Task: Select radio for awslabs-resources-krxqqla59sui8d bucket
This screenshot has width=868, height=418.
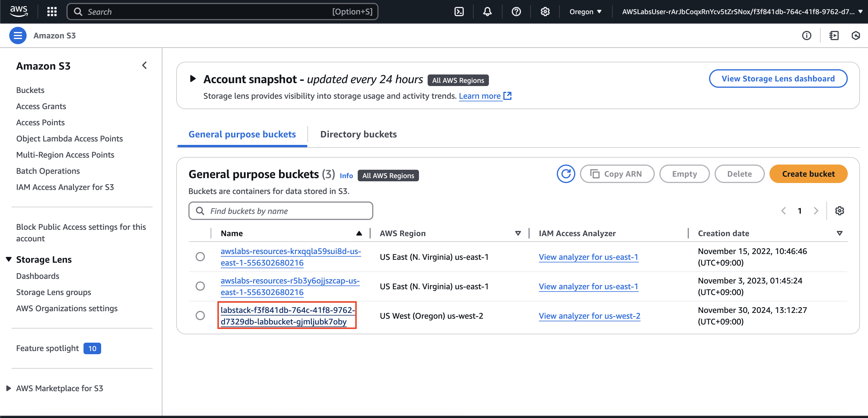Action: coord(200,257)
